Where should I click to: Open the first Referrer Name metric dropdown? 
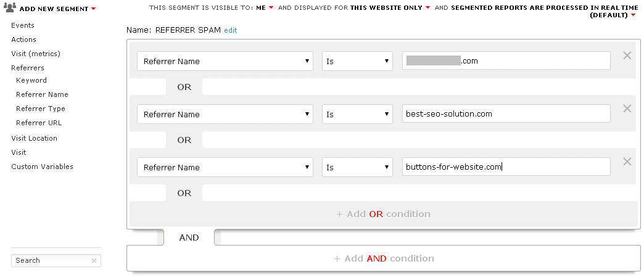225,61
